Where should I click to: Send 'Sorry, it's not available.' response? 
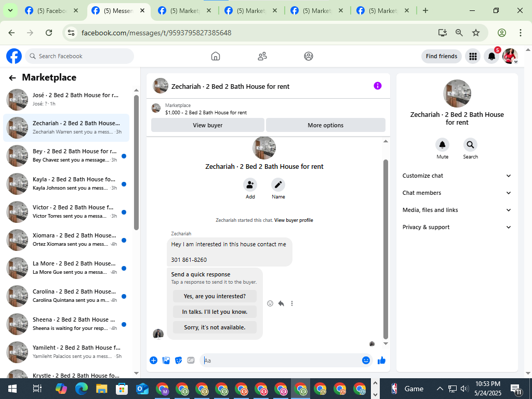[x=215, y=327]
